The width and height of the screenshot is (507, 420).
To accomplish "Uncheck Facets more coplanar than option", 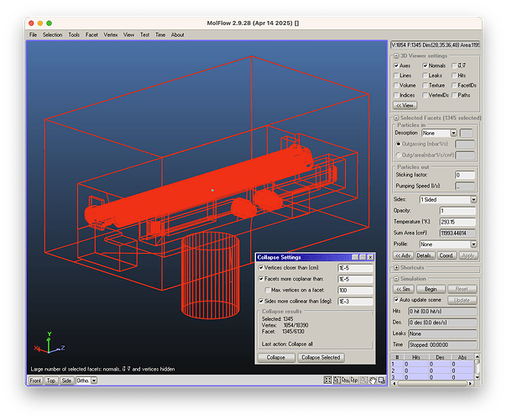I will click(x=261, y=279).
